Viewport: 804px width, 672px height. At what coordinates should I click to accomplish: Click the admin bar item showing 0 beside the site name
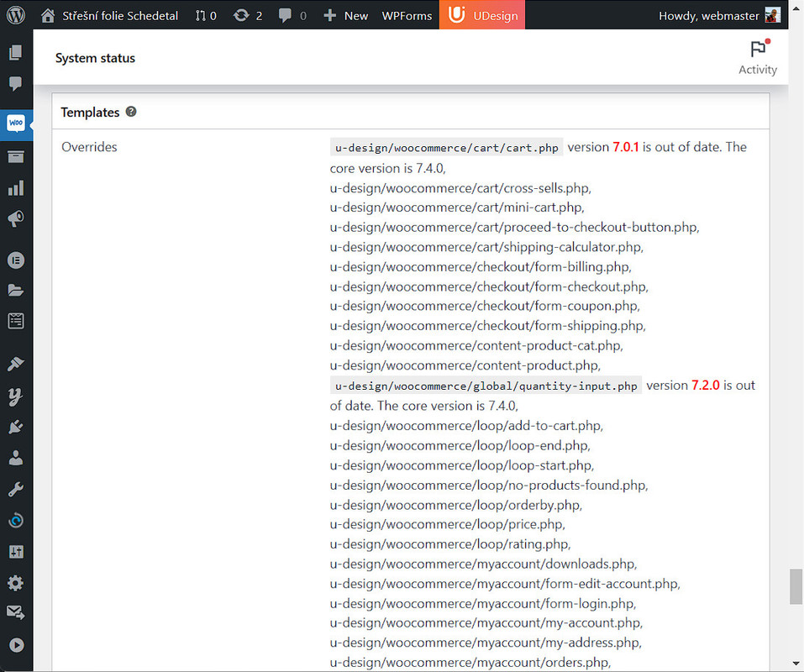click(206, 16)
